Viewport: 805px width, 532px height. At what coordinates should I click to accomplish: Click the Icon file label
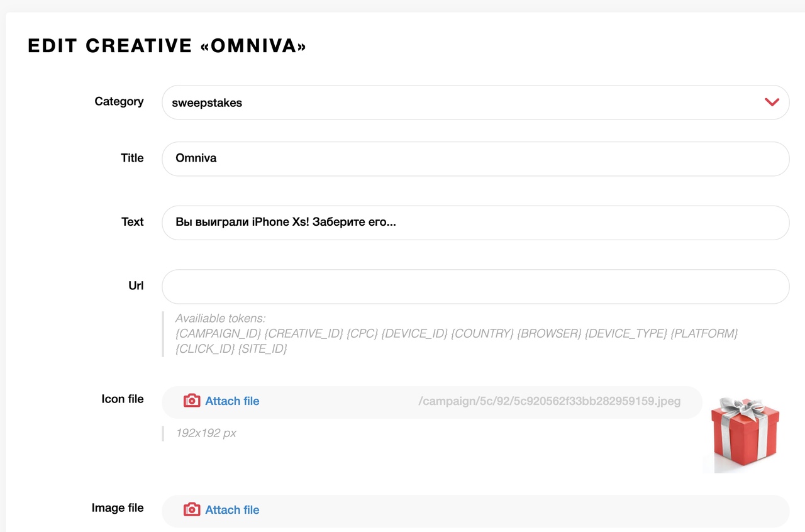pyautogui.click(x=122, y=399)
